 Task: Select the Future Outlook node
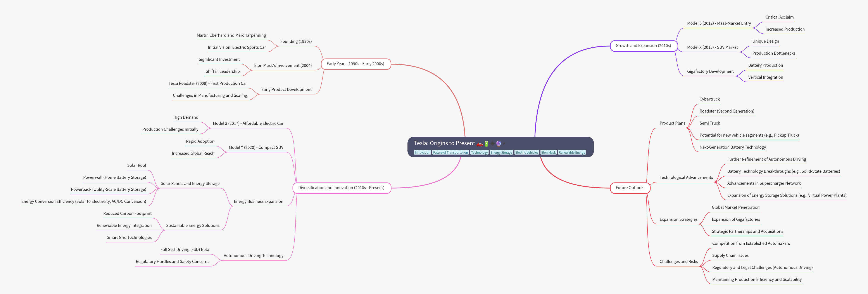[x=630, y=188]
